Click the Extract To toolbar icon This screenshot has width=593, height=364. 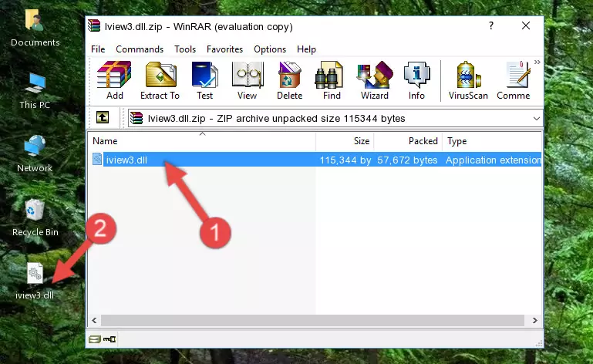click(x=160, y=81)
